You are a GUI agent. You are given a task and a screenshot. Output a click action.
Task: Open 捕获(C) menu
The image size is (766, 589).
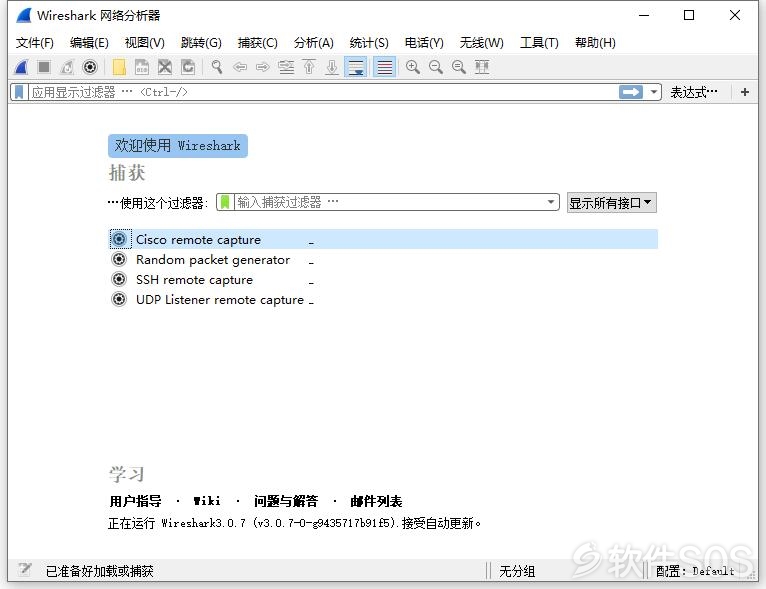(257, 43)
